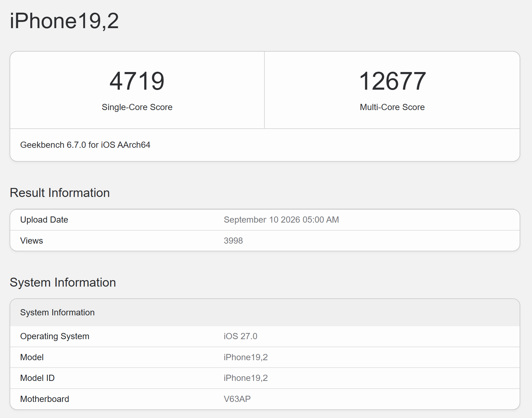Click the Model row label above Model ID
Screen dimensions: 532x418
pos(32,357)
